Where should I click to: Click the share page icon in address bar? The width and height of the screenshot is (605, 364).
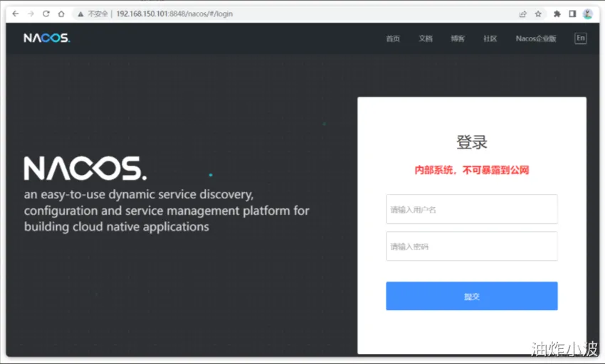click(522, 14)
